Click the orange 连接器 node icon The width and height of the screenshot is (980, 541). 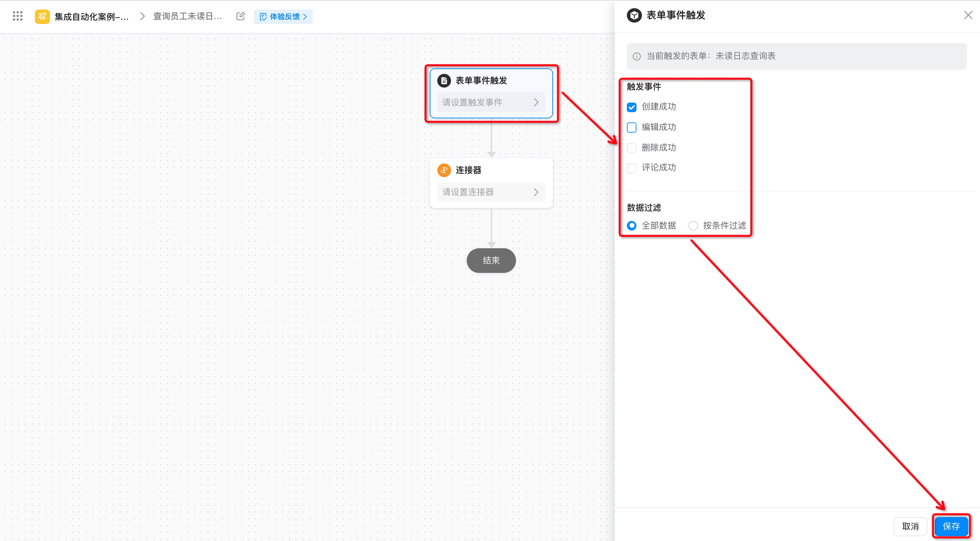[x=444, y=170]
